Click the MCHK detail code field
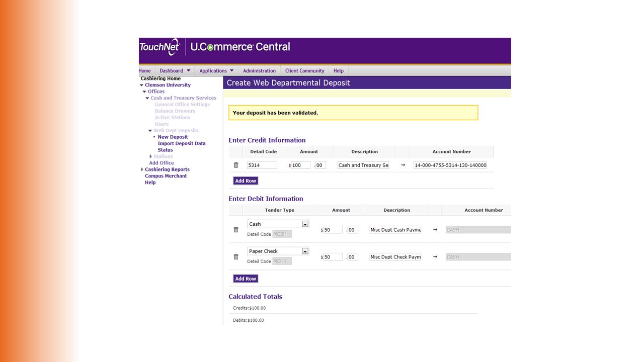The width and height of the screenshot is (644, 362). (282, 261)
